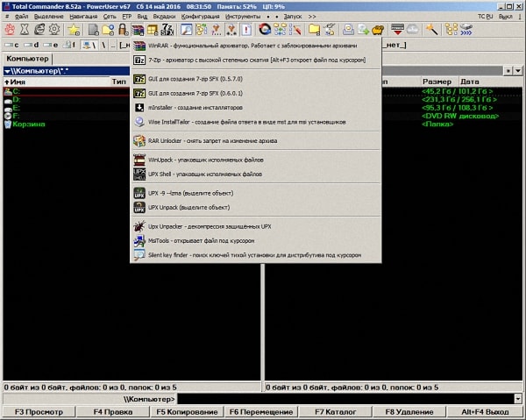Click the Wise InstallTailor disc icon
Viewport: 526px width, 420px height.
[x=140, y=122]
